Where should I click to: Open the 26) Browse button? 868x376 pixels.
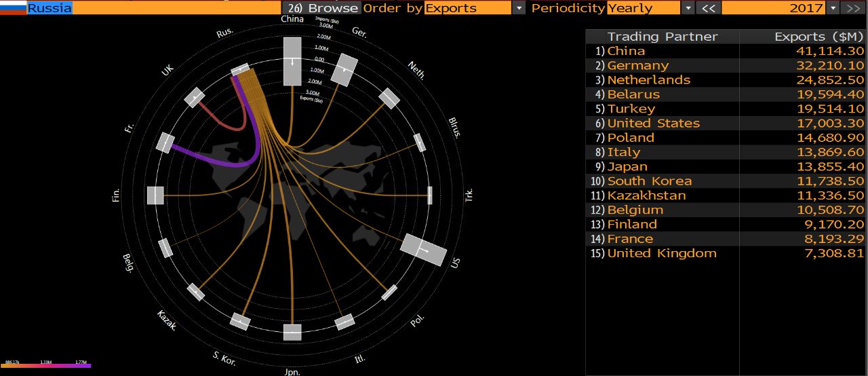[321, 8]
